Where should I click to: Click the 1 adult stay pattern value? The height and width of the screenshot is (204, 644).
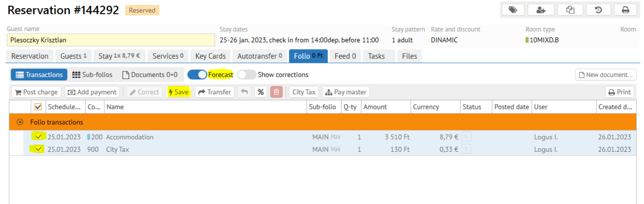(402, 40)
